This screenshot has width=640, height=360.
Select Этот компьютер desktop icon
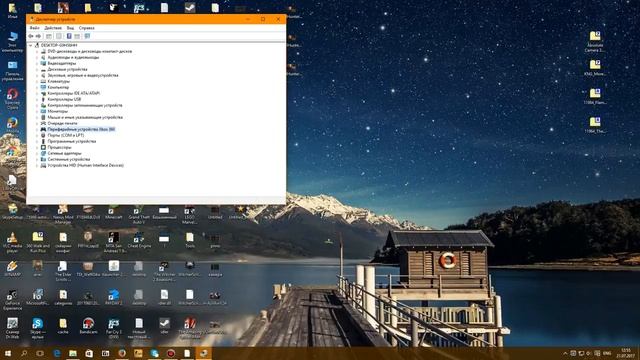click(x=12, y=41)
